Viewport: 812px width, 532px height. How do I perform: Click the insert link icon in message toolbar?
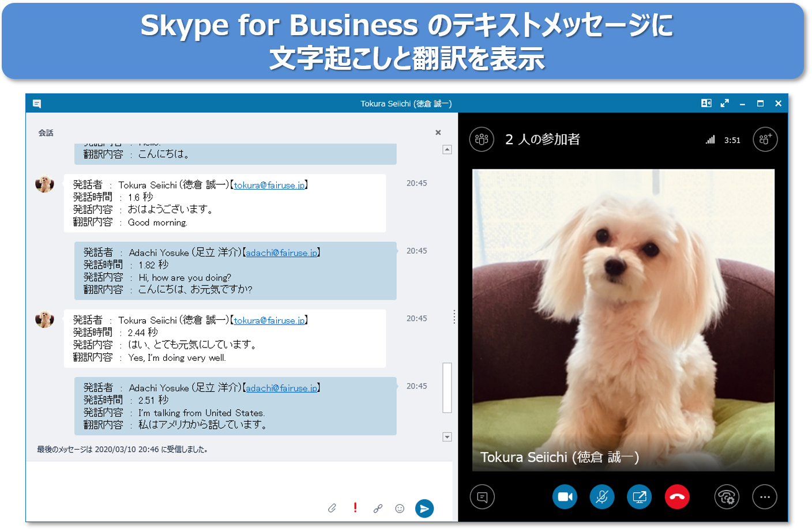click(x=378, y=508)
